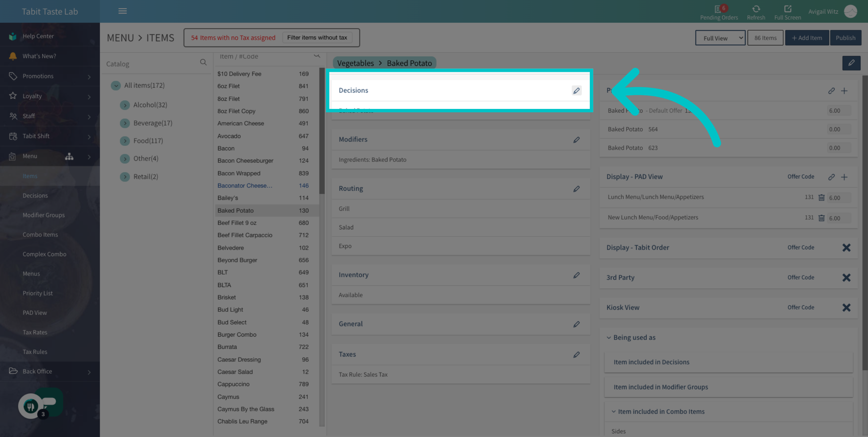Viewport: 868px width, 437px height.
Task: Remove 3rd Party offer with X
Action: click(x=846, y=278)
